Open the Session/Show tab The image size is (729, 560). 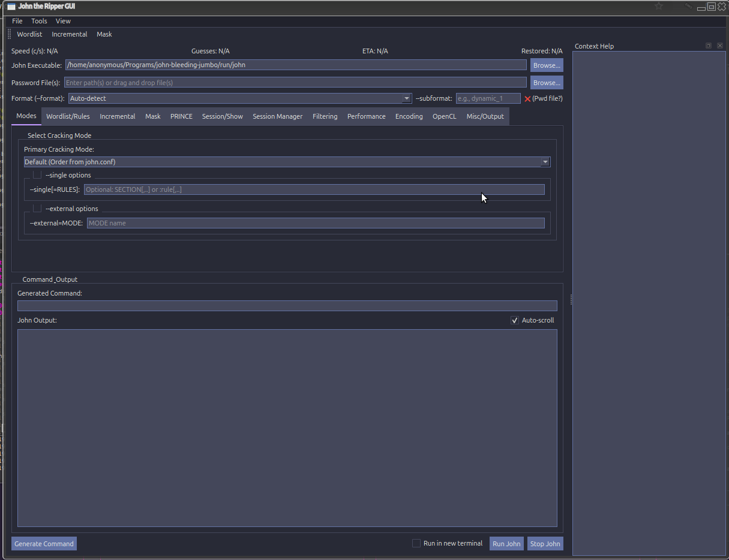point(223,116)
